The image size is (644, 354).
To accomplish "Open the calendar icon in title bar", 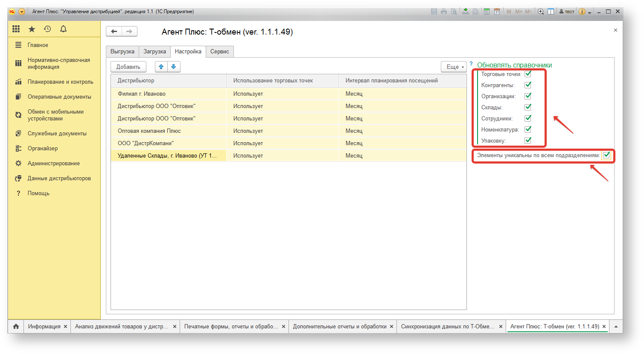I will click(497, 12).
